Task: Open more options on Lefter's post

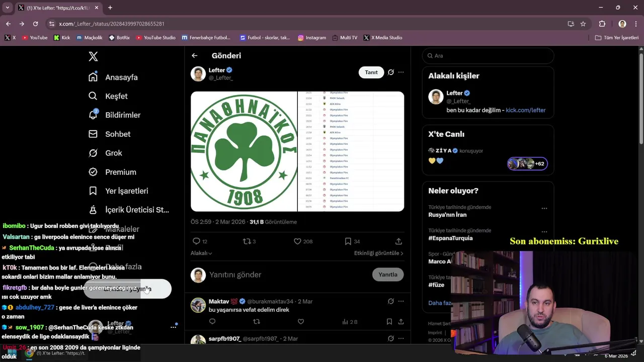Action: coord(401,72)
